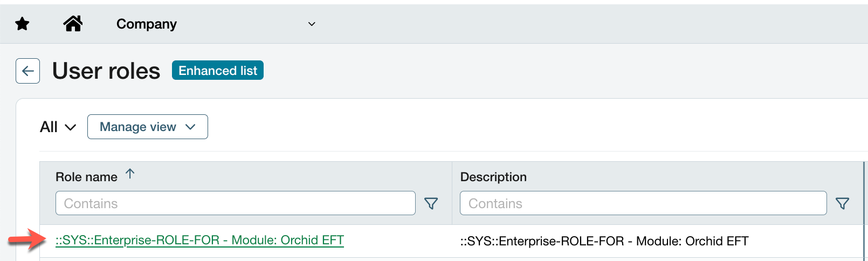Click the User roles page title

pos(106,71)
